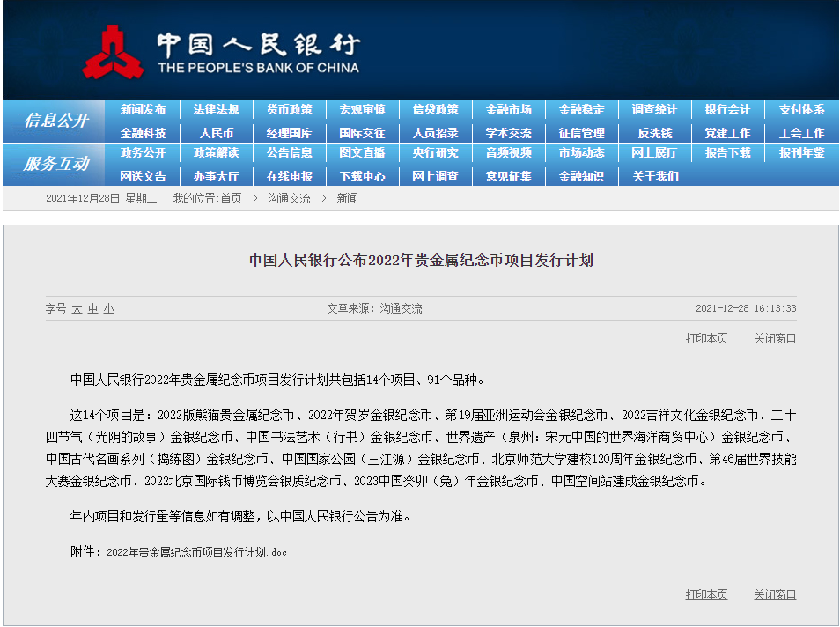Click the 信息公开 category heading

click(x=56, y=120)
